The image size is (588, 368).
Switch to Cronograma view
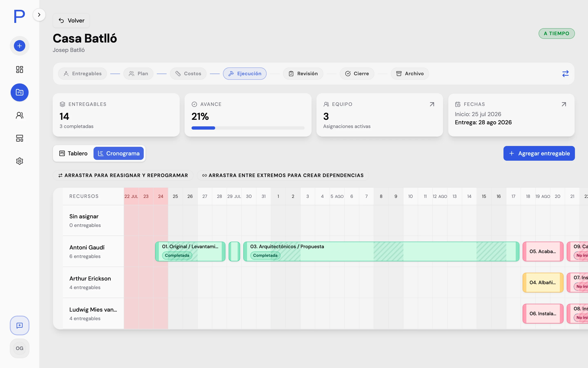[119, 153]
